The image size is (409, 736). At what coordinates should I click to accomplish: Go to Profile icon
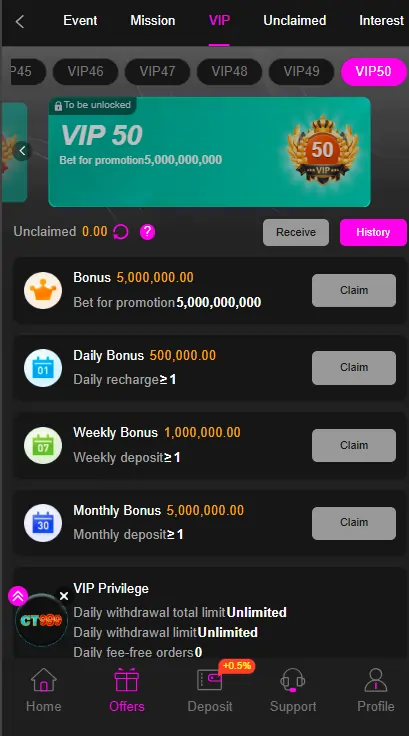[x=376, y=680]
